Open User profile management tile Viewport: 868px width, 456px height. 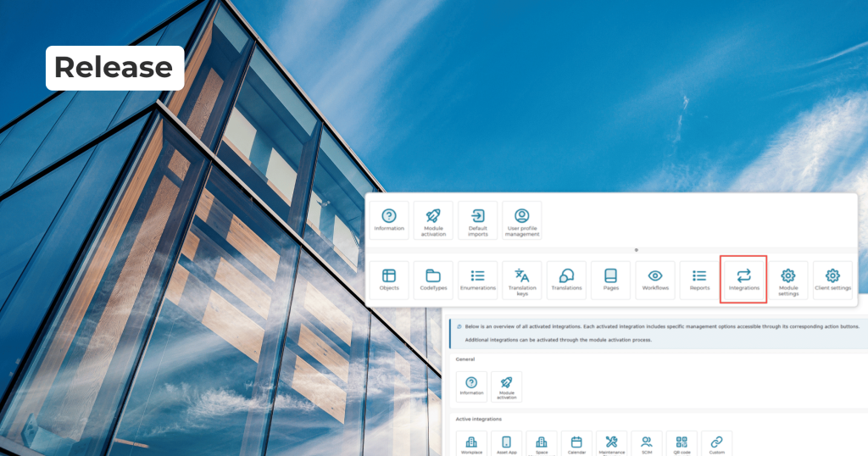pos(522,220)
